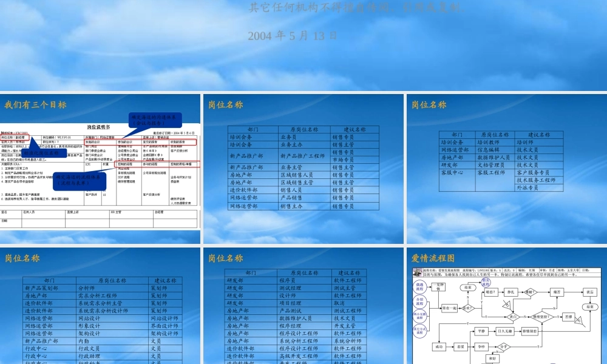Click the 确定海逸的流程体系 callout box
This screenshot has width=607, height=364.
point(80,181)
